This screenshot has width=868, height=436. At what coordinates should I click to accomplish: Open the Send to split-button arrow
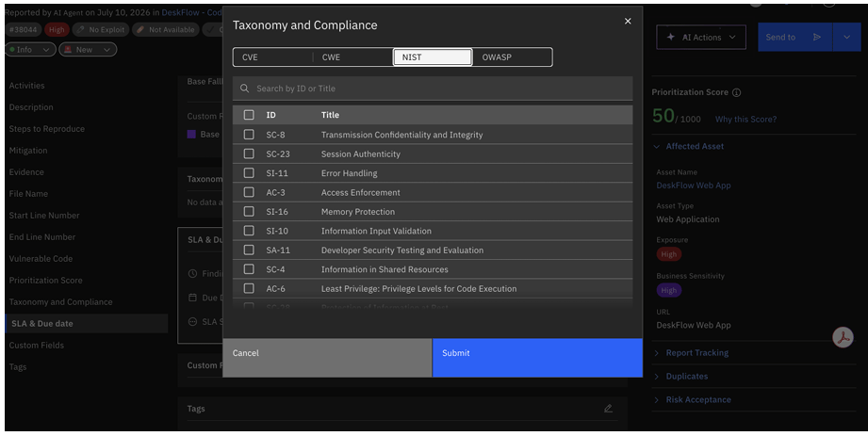coord(847,37)
